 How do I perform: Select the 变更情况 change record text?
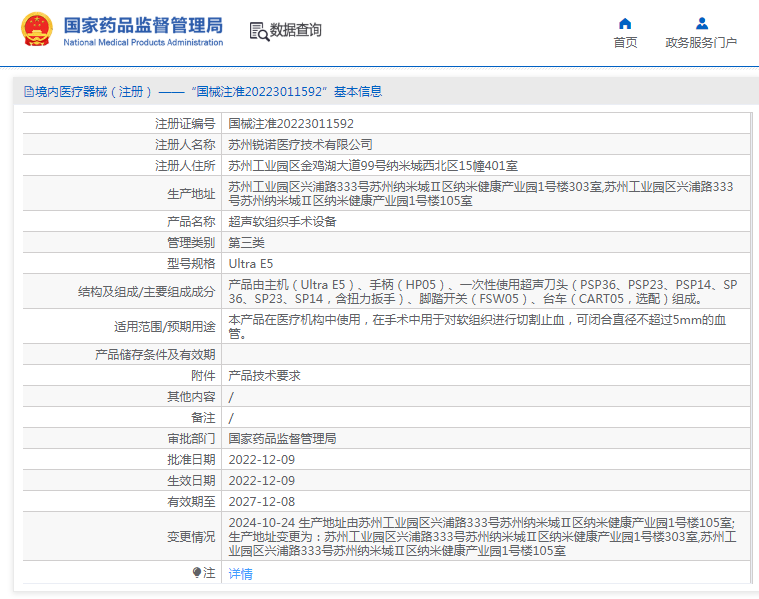pyautogui.click(x=483, y=537)
